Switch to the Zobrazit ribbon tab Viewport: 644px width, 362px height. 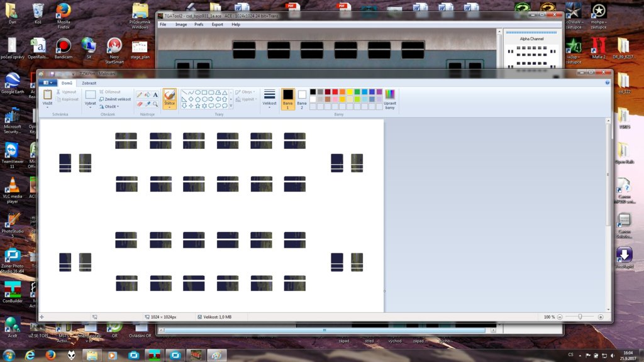click(x=89, y=83)
